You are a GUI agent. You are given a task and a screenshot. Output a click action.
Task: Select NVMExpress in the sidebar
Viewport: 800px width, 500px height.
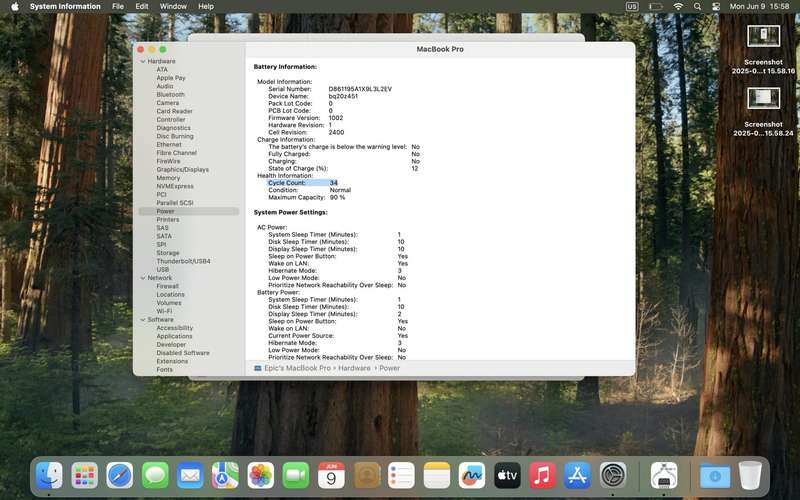click(175, 186)
